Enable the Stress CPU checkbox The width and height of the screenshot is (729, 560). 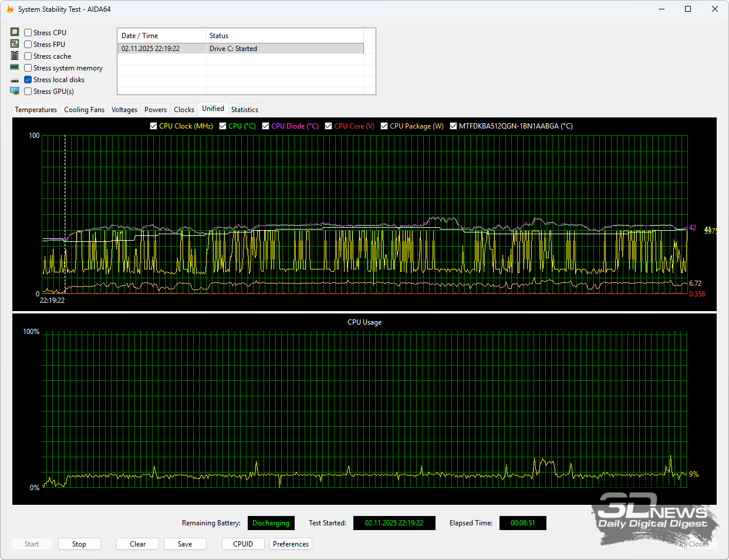[28, 33]
